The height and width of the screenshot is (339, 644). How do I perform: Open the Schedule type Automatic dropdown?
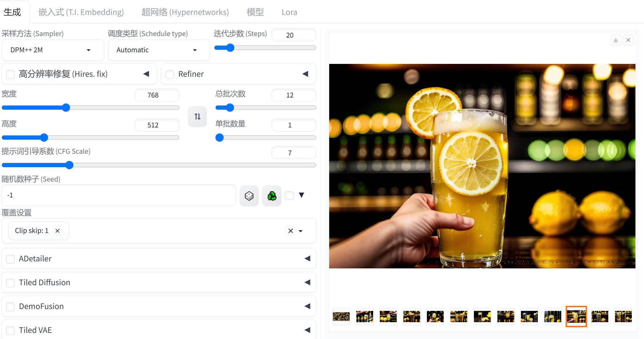158,50
